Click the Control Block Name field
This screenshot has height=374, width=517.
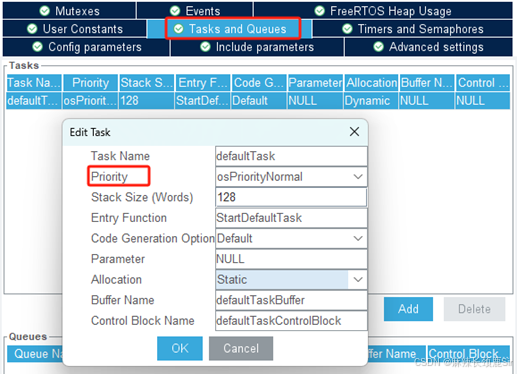[x=291, y=321]
